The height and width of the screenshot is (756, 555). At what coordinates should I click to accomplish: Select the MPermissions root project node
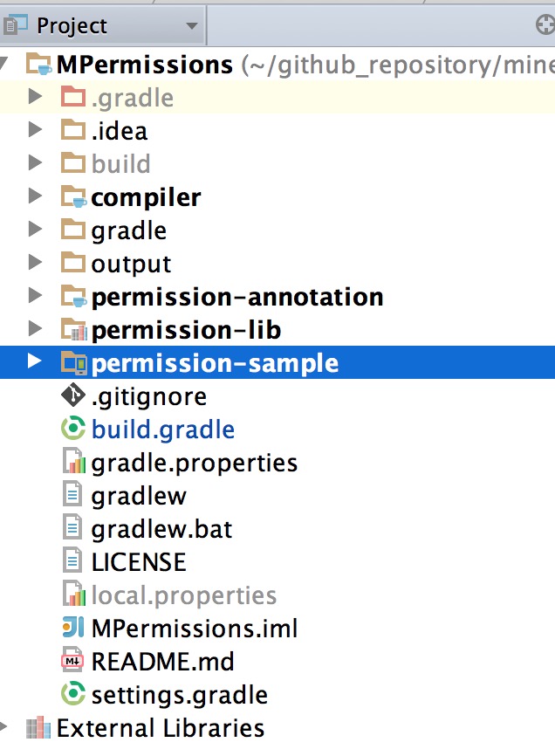tap(145, 65)
